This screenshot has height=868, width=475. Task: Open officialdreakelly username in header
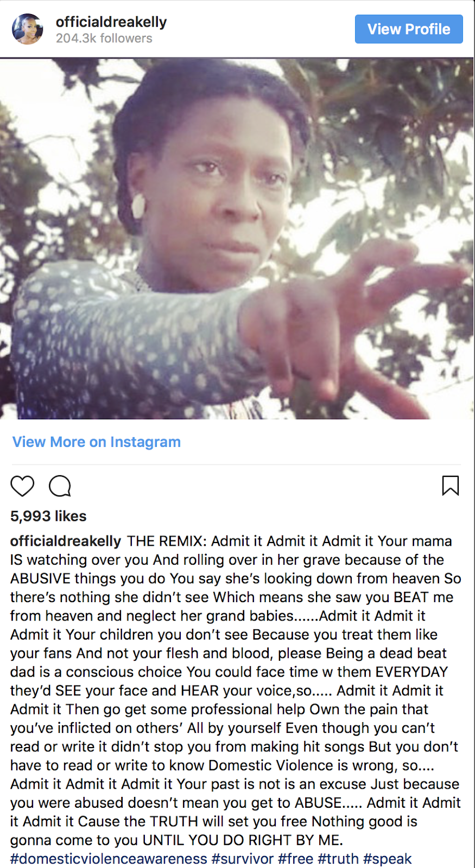[111, 22]
